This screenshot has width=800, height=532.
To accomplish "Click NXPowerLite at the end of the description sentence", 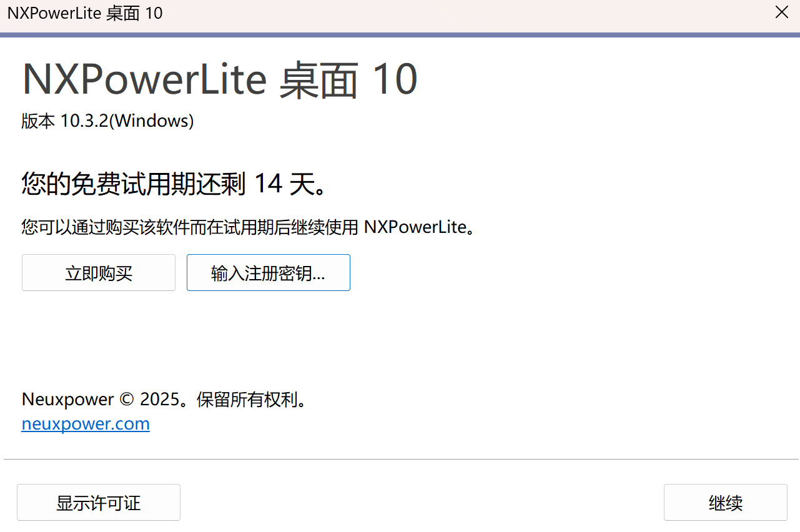I will (415, 227).
